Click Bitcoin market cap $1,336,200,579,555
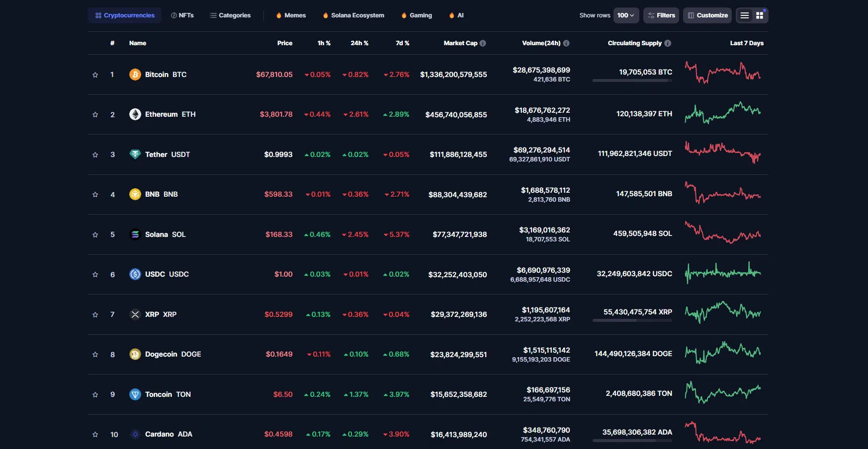The width and height of the screenshot is (868, 449). [453, 75]
